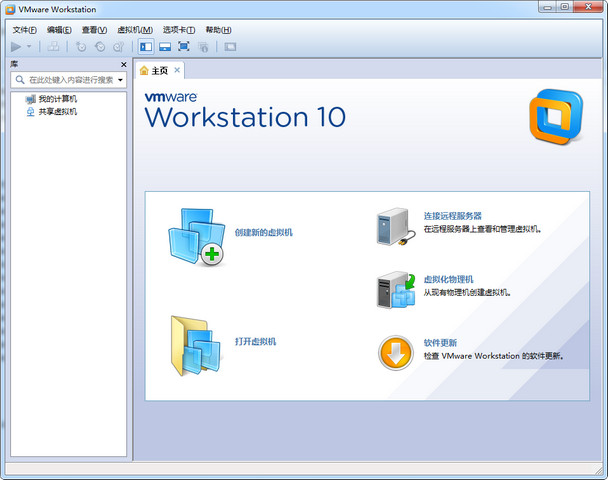Image resolution: width=608 pixels, height=480 pixels.
Task: Expand the library search dropdown arrow
Action: 120,79
